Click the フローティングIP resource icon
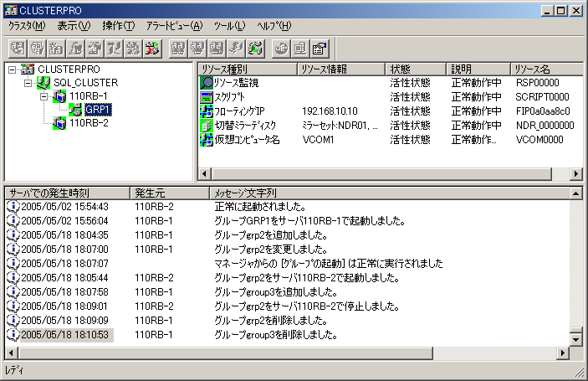Screen dimensions: 588x381 coord(207,111)
